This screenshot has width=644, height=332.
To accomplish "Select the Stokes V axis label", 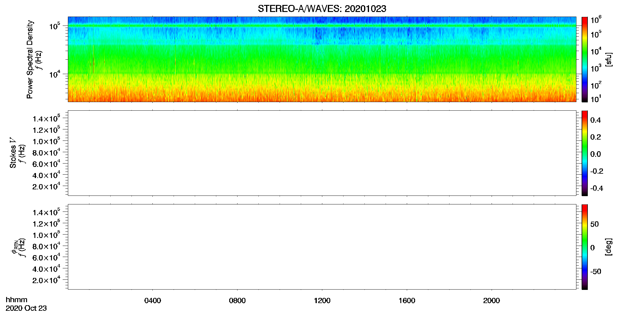I will (13, 153).
